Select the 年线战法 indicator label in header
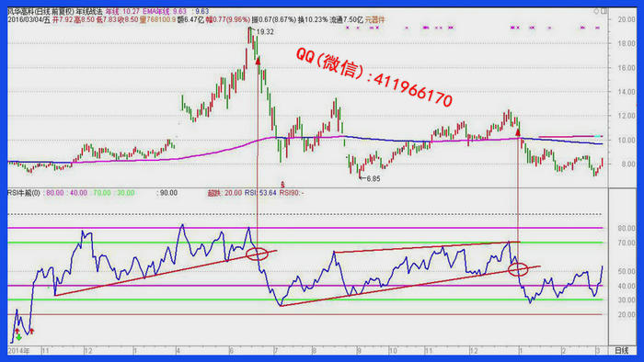The width and height of the screenshot is (644, 362). click(89, 11)
